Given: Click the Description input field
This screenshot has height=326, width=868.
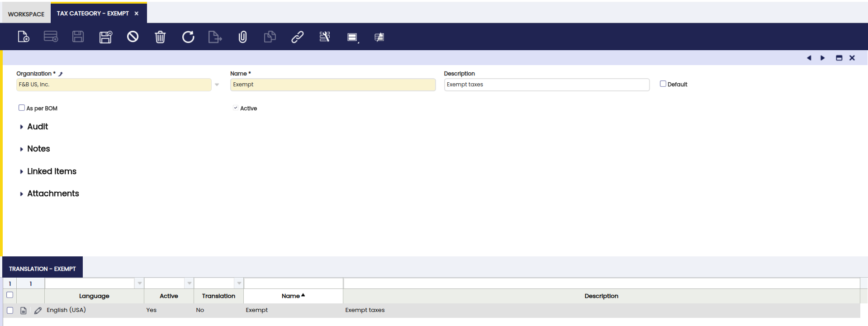Looking at the screenshot, I should click(x=546, y=85).
